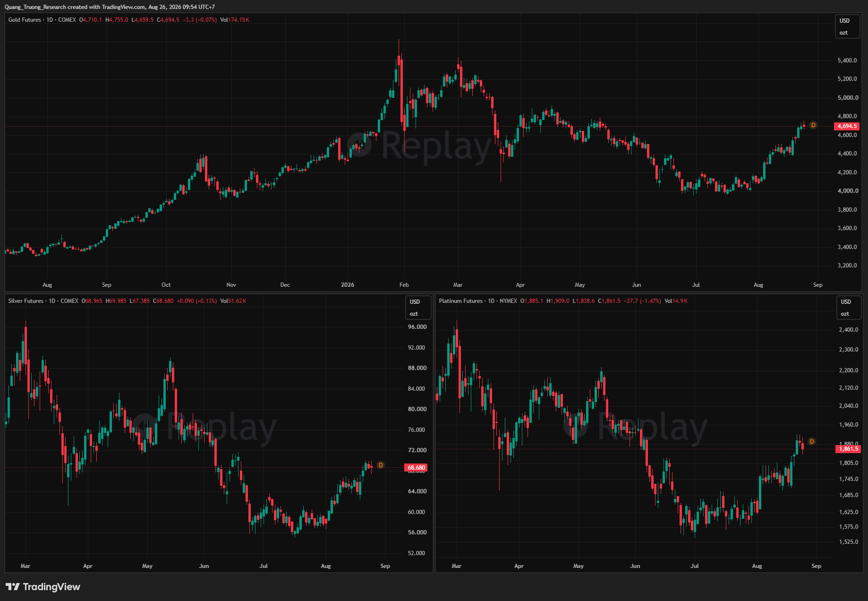Click the orange D marker on Gold chart
This screenshot has width=868, height=601.
pyautogui.click(x=813, y=125)
